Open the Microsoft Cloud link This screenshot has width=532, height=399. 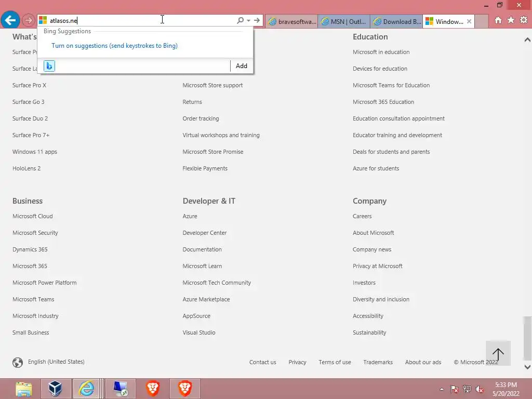click(33, 216)
